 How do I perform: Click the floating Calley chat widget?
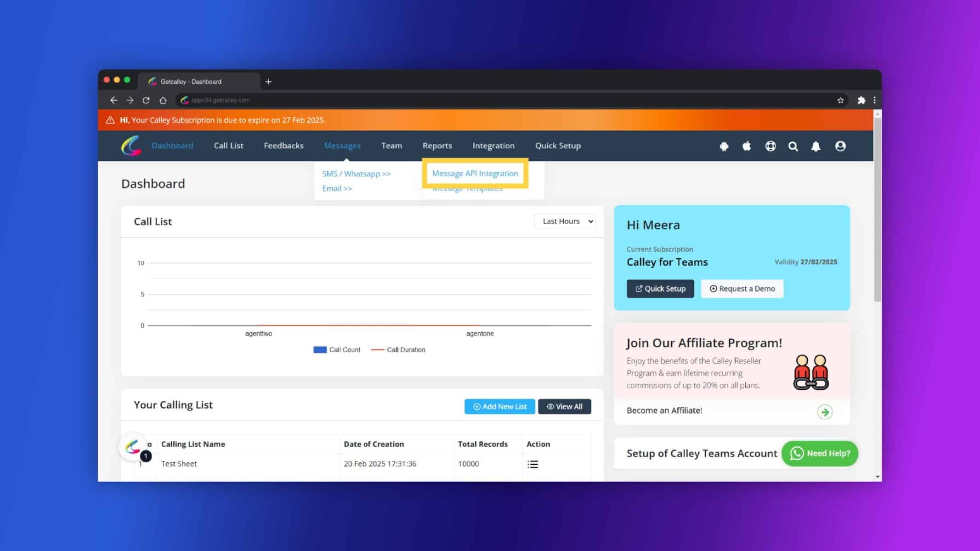pos(133,446)
